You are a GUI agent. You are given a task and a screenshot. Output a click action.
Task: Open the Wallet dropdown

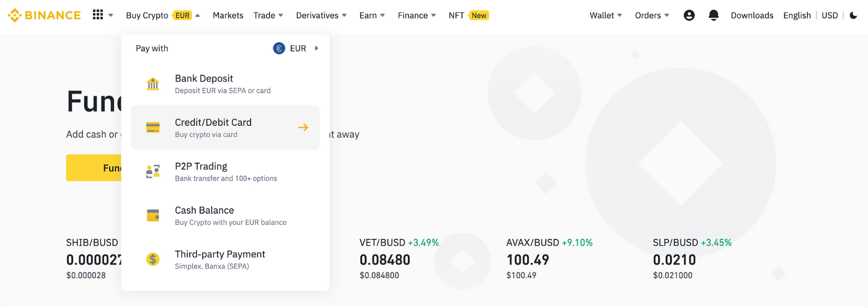606,15
